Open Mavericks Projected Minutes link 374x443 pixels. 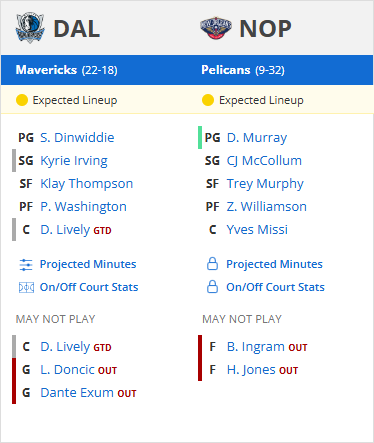(88, 264)
